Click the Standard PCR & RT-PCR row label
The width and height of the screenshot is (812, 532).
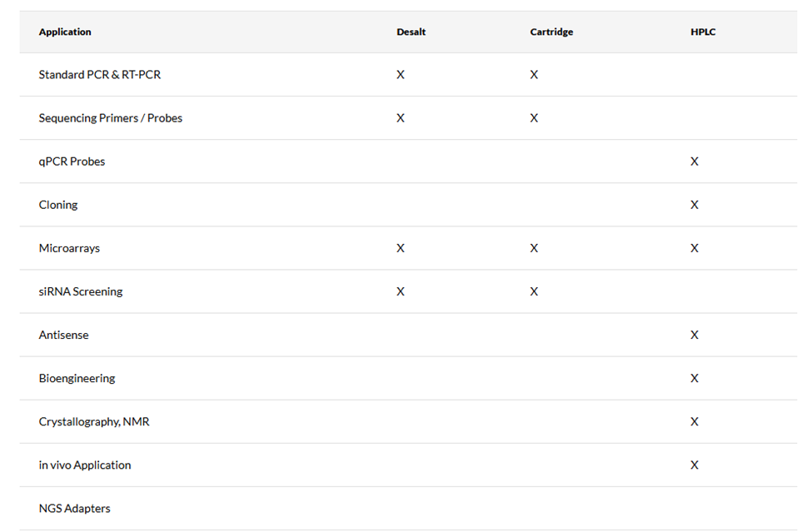[100, 75]
